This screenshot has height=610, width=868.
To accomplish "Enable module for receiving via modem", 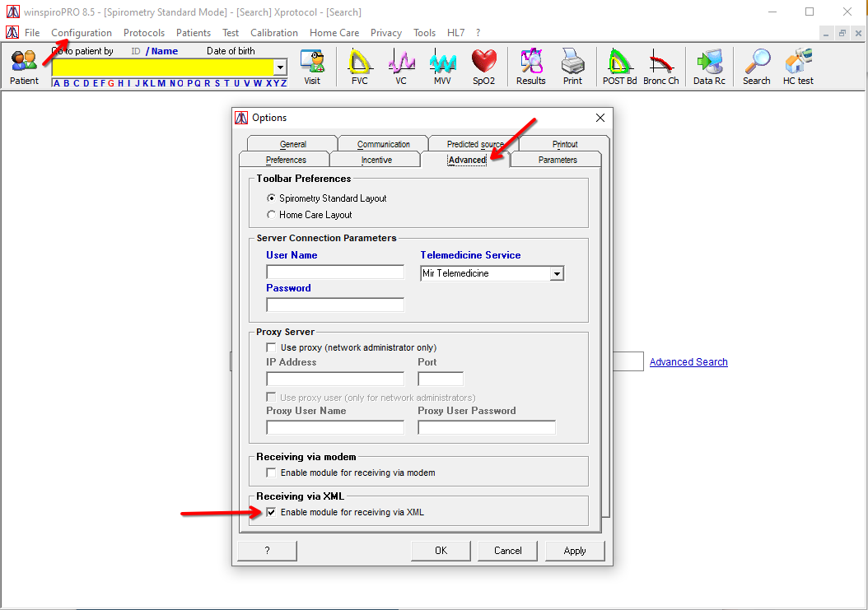I will click(271, 473).
